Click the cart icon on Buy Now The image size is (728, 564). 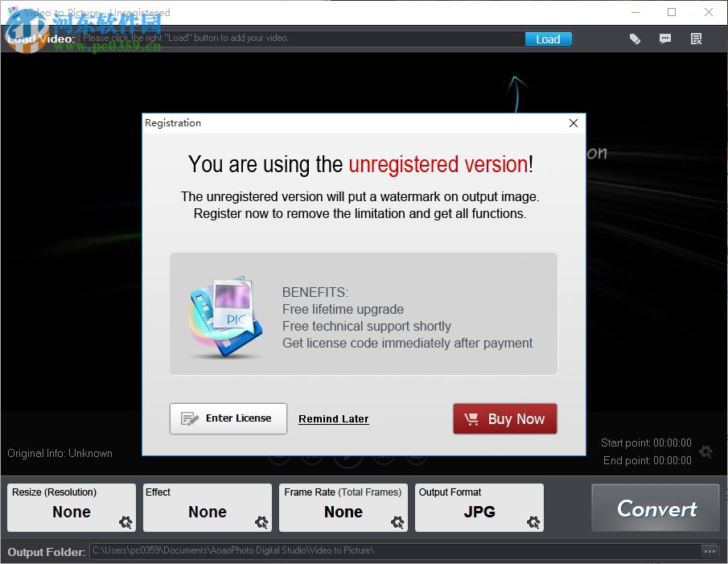click(x=471, y=419)
